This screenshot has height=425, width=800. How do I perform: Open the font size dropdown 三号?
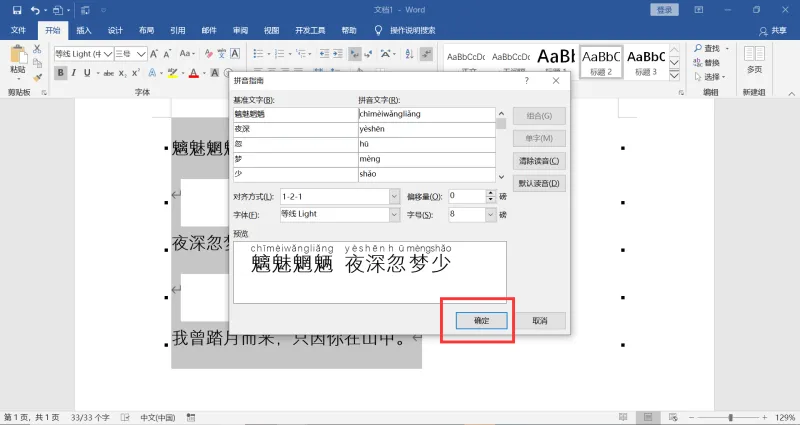coord(141,54)
